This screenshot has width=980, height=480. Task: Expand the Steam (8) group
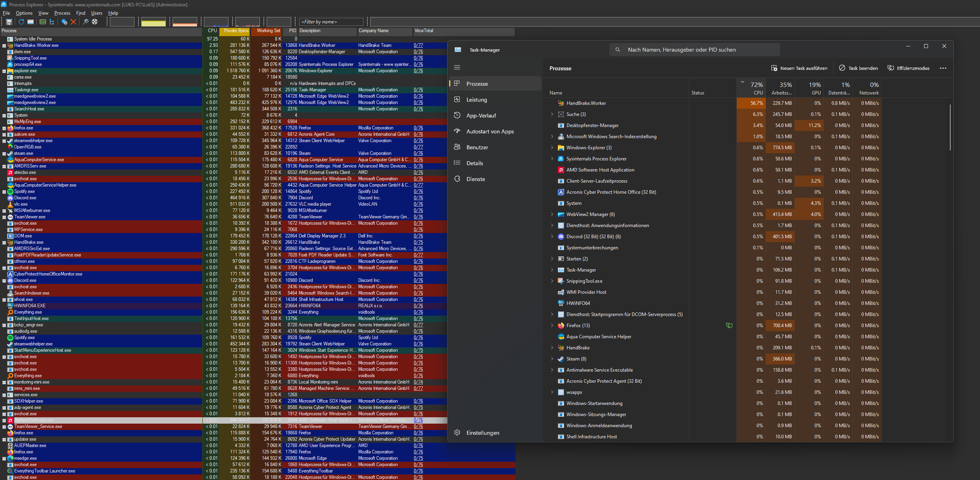[552, 359]
